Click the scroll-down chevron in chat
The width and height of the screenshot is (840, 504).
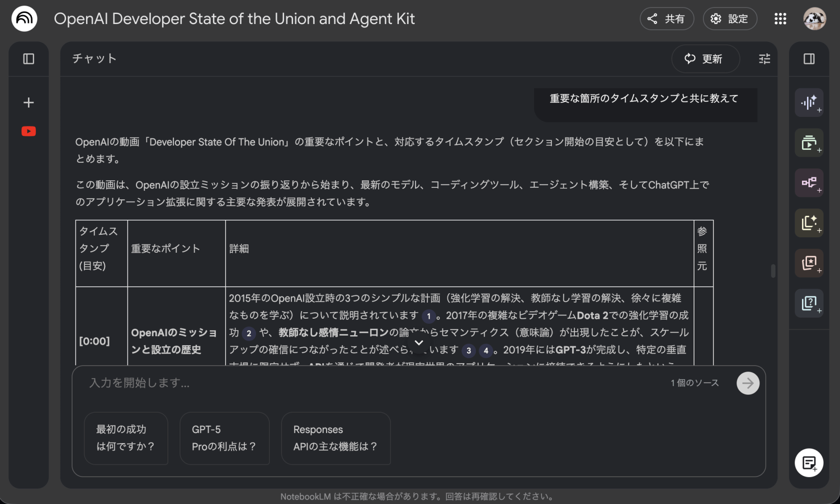419,343
